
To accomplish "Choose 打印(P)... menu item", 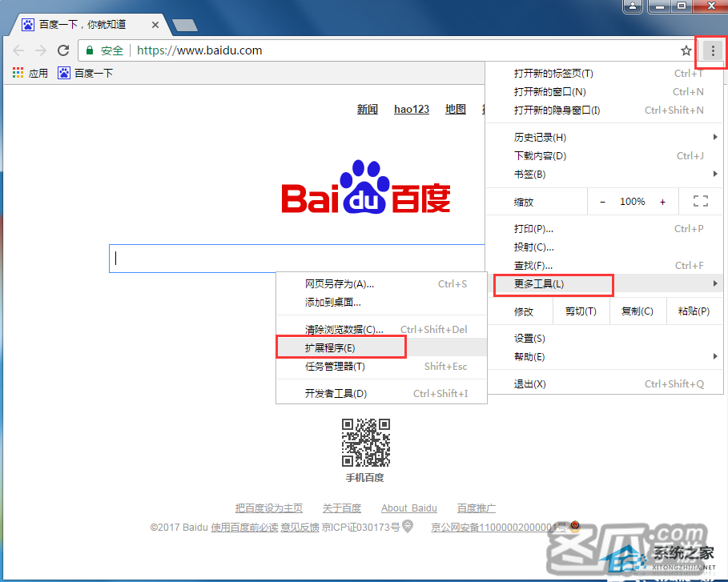I will [605, 229].
